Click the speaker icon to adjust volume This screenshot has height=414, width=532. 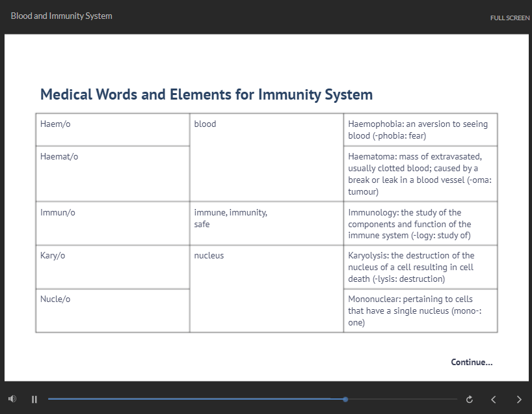click(12, 399)
